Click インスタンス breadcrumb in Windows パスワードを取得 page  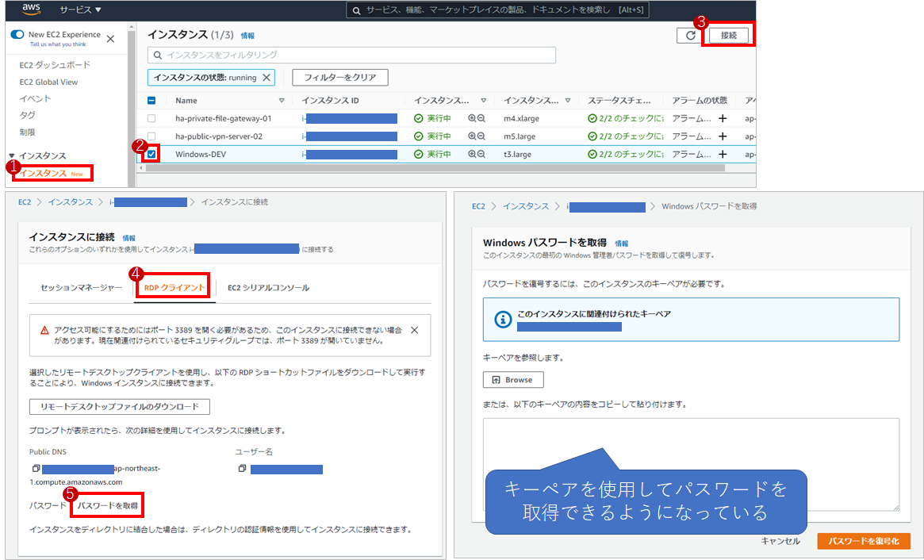pyautogui.click(x=526, y=206)
